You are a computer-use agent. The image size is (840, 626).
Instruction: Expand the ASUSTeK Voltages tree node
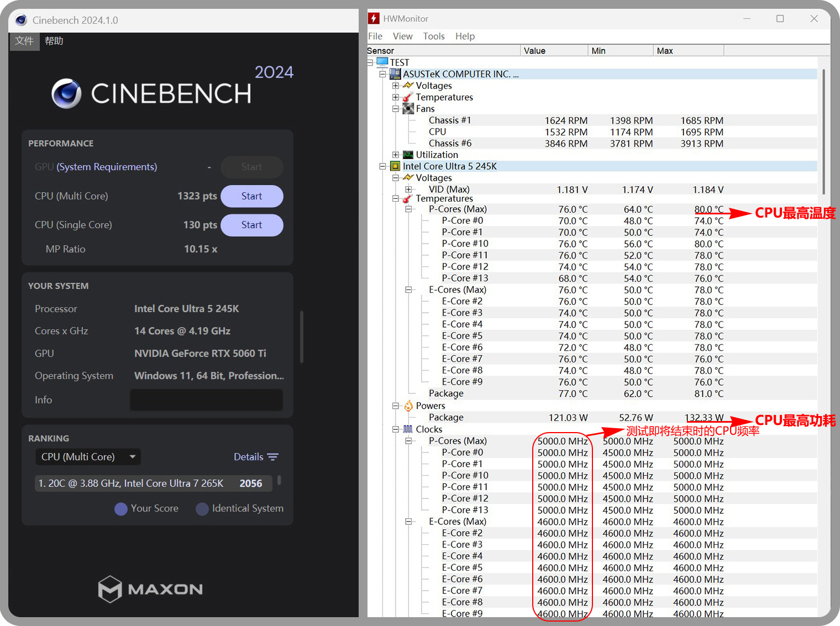point(396,86)
